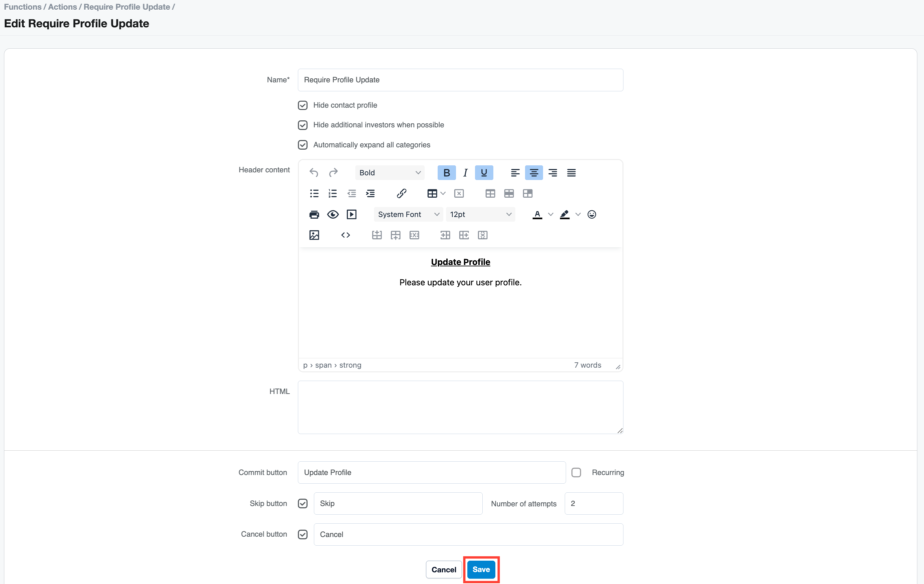Enable the Recurring checkbox
This screenshot has width=924, height=584.
click(x=576, y=472)
